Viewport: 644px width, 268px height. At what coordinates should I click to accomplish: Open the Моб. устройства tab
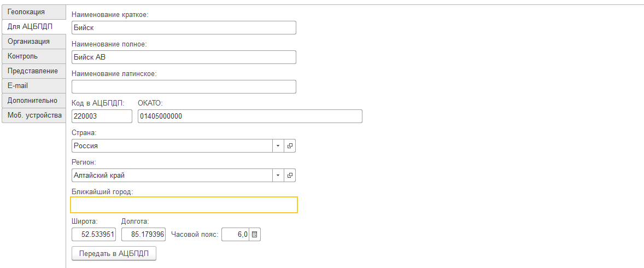(34, 115)
